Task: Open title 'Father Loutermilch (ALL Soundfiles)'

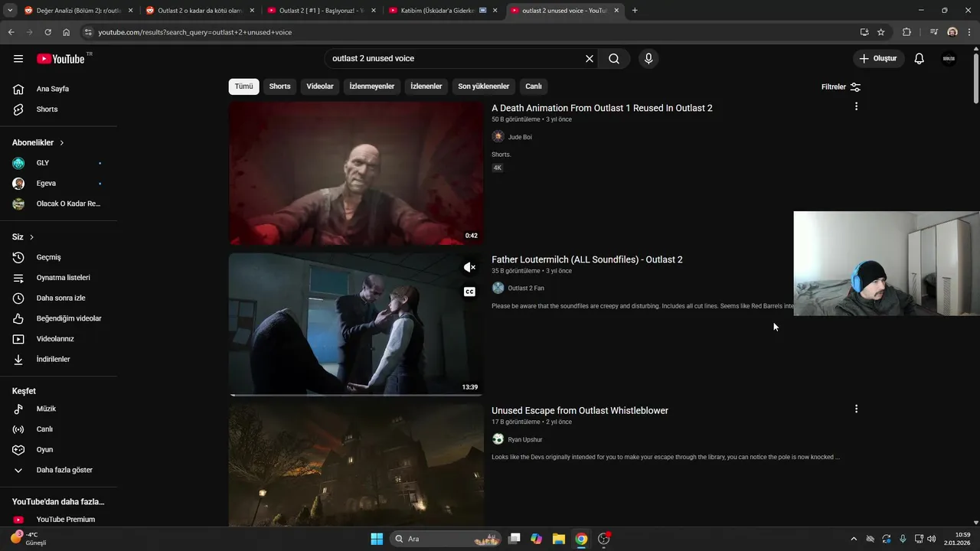Action: click(587, 259)
